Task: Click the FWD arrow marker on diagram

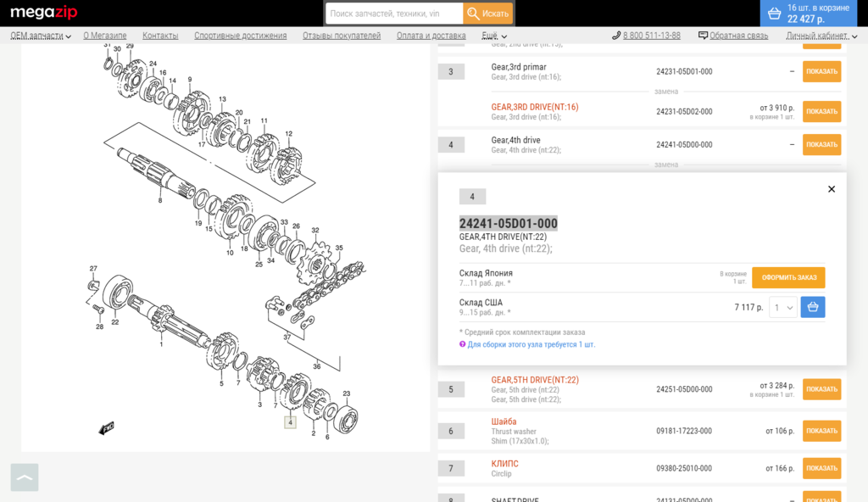Action: point(106,427)
